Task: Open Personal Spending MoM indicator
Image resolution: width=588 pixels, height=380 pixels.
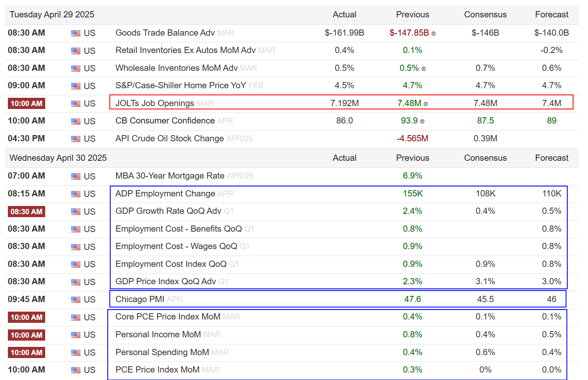Action: pyautogui.click(x=162, y=352)
